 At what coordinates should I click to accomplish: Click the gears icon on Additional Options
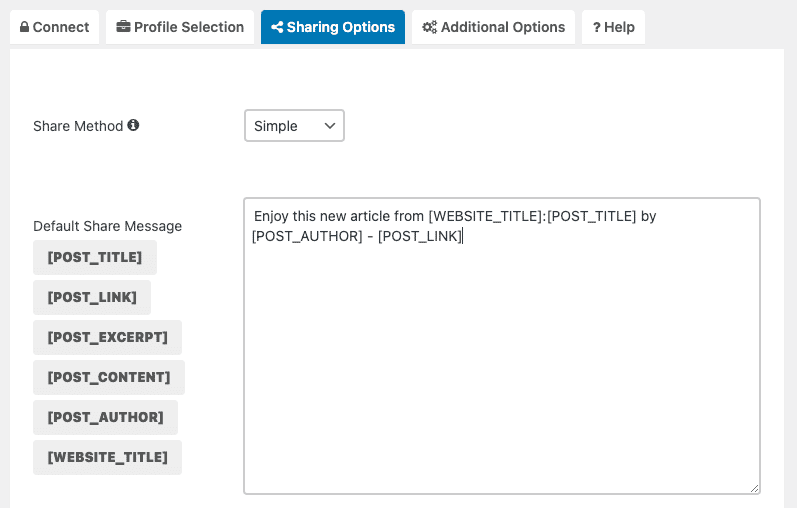(429, 28)
